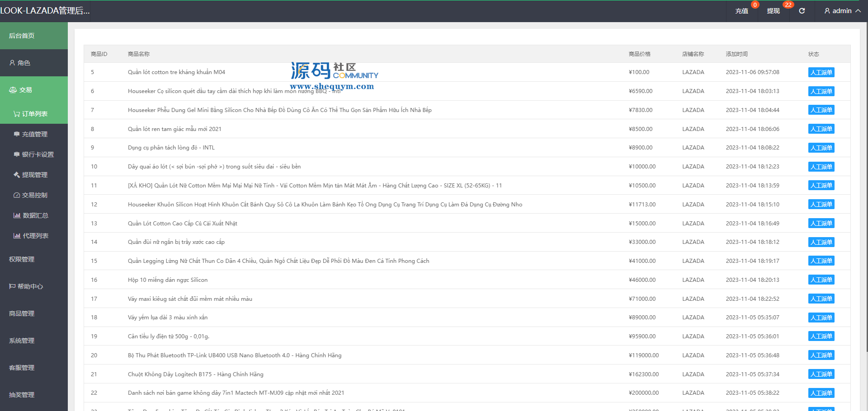The image size is (868, 411).
Task: Select product 'Chuột Không Dây Logitech B175'
Action: click(x=196, y=374)
